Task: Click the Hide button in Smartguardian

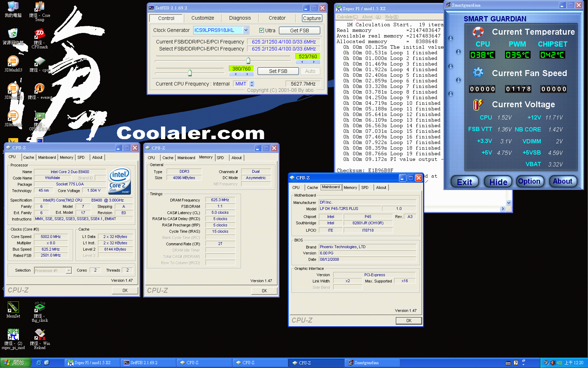Action: point(498,182)
